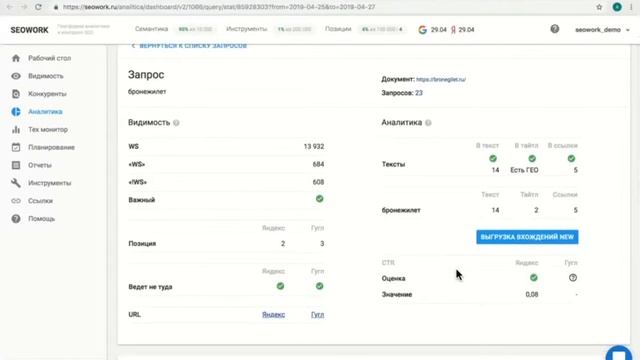
Task: Click the Тех монитор bar chart icon
Action: 16,129
